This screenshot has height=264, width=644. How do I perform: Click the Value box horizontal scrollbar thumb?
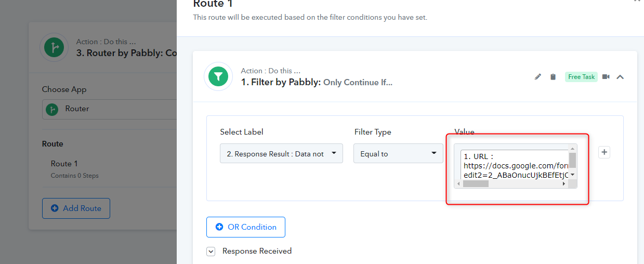pyautogui.click(x=476, y=184)
